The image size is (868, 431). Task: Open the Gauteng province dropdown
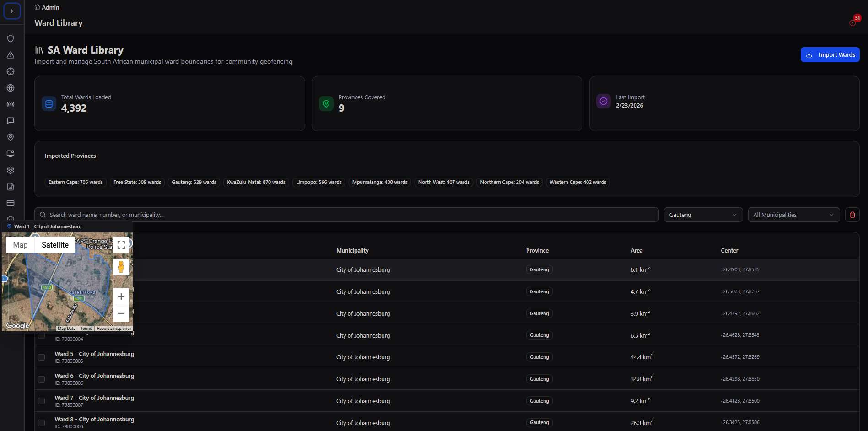[x=703, y=215]
